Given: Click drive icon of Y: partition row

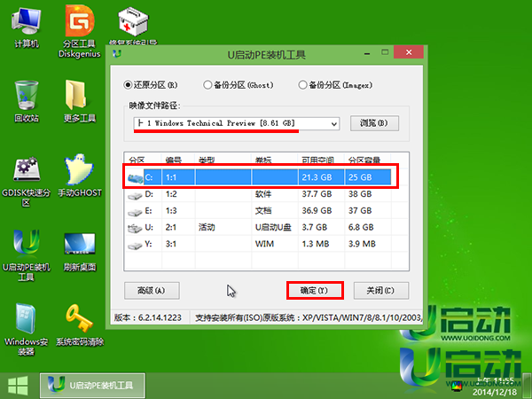Looking at the screenshot, I should (x=135, y=245).
